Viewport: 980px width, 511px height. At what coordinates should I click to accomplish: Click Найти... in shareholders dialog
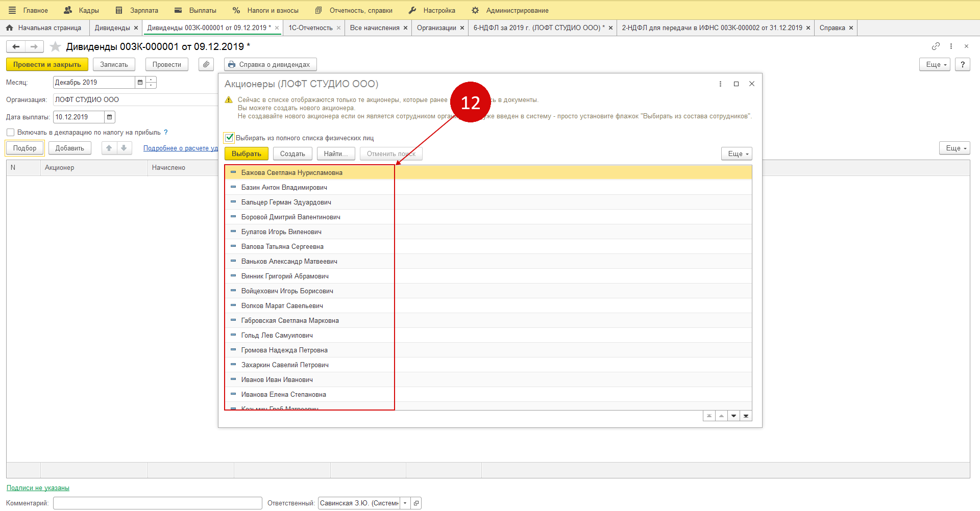tap(336, 154)
